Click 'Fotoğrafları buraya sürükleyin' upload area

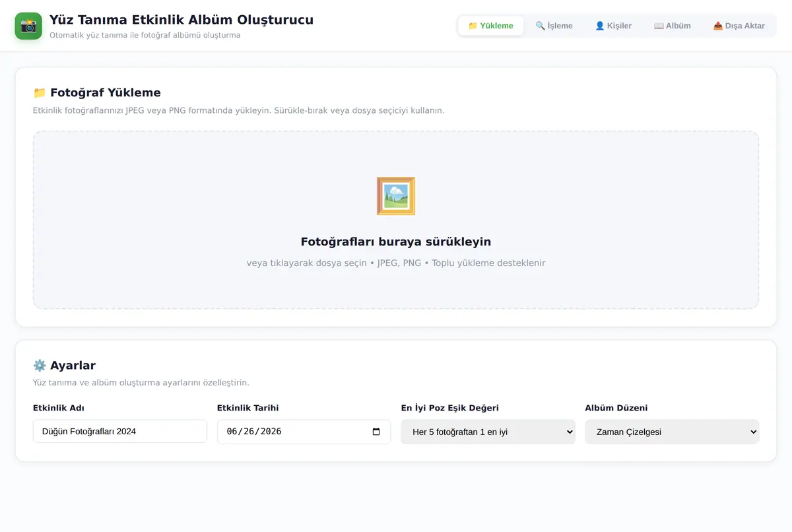click(x=396, y=220)
